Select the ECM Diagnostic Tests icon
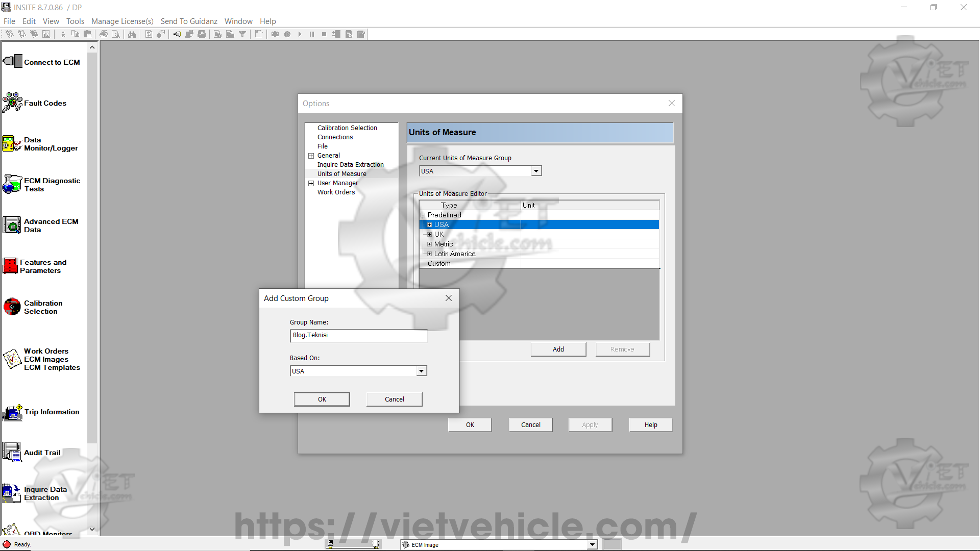 [x=12, y=184]
